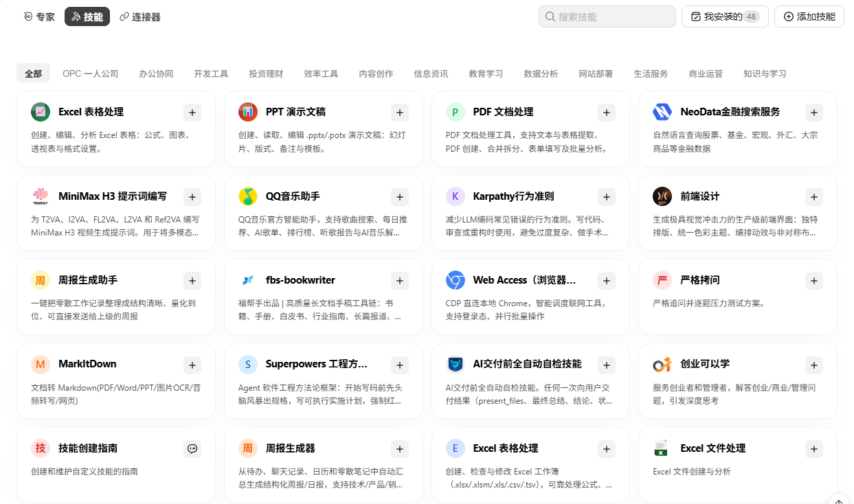This screenshot has width=854, height=504.
Task: Add the Web Access skill
Action: [607, 281]
